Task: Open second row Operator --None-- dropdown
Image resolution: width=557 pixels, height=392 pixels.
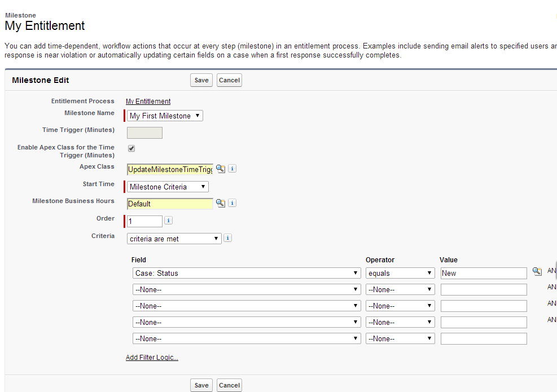Action: click(400, 289)
